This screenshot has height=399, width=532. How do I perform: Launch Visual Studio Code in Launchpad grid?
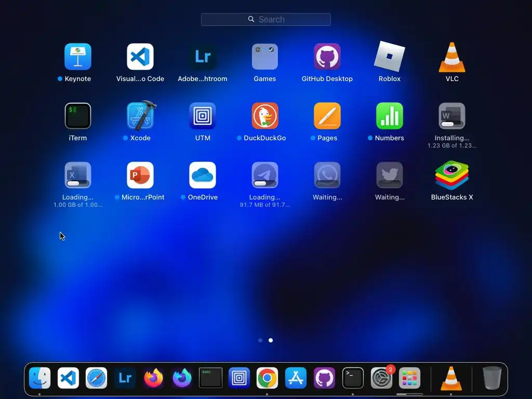140,57
